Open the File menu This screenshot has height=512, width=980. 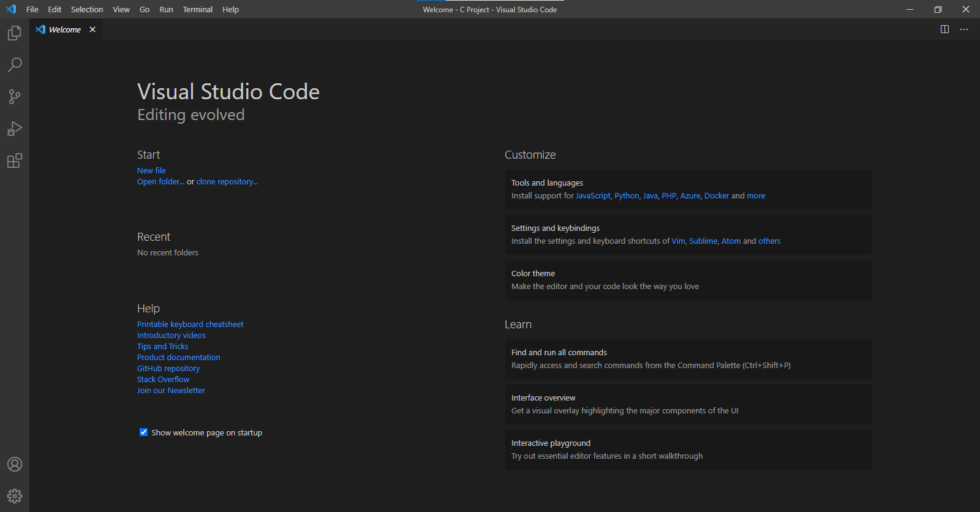point(32,9)
